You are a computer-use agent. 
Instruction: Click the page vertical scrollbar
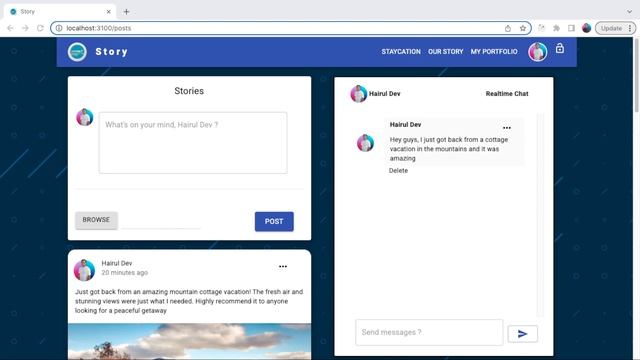636,75
